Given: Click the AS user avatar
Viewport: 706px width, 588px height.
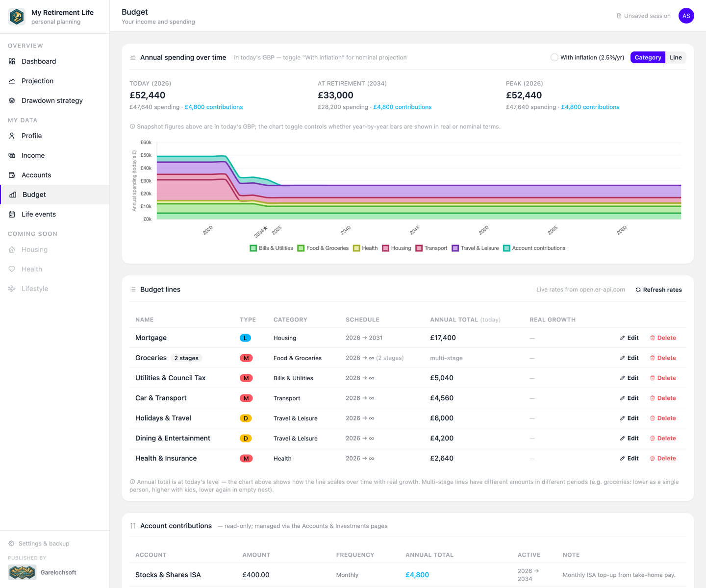Looking at the screenshot, I should click(x=686, y=16).
